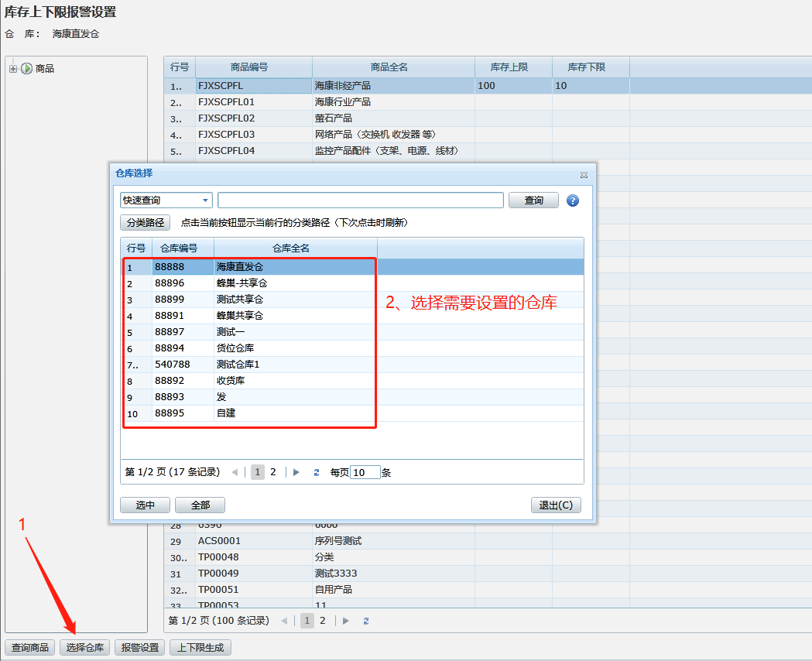Click the 选择仓库 button
The width and height of the screenshot is (812, 661).
(x=85, y=648)
